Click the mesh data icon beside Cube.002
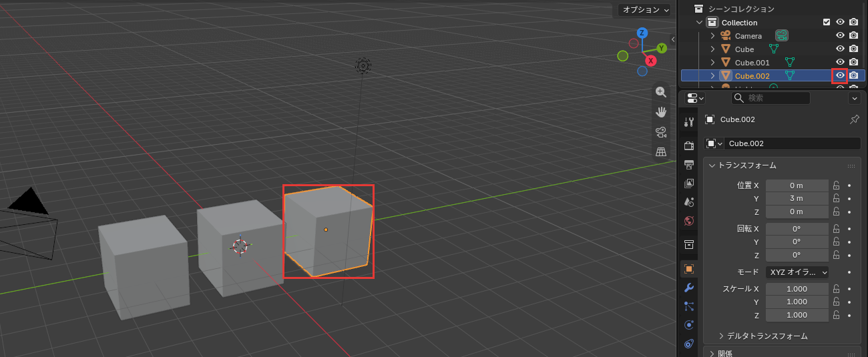Image resolution: width=868 pixels, height=357 pixels. click(x=790, y=75)
